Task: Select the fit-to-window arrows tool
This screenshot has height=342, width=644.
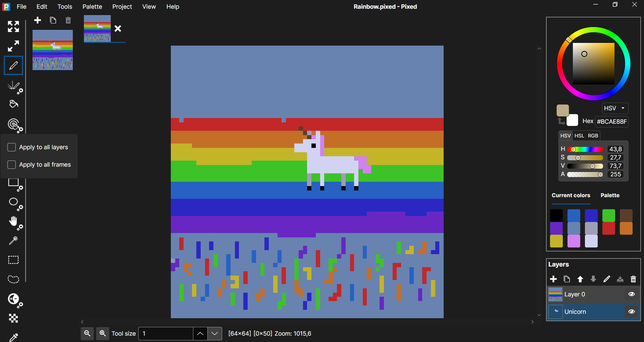Action: click(13, 26)
